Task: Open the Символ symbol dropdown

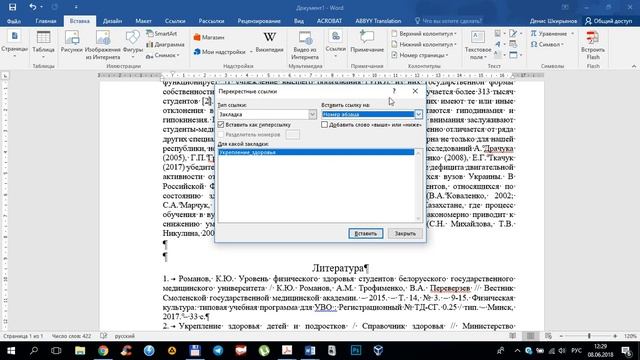Action: [x=547, y=44]
